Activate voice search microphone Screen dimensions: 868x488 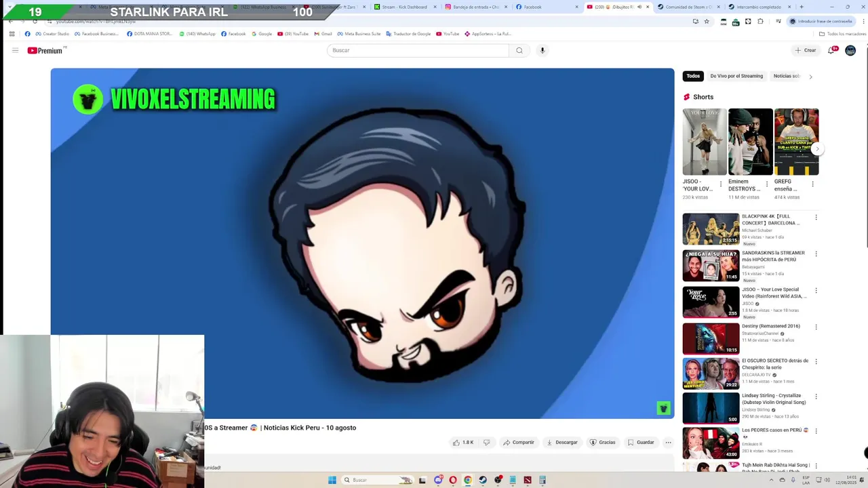542,50
